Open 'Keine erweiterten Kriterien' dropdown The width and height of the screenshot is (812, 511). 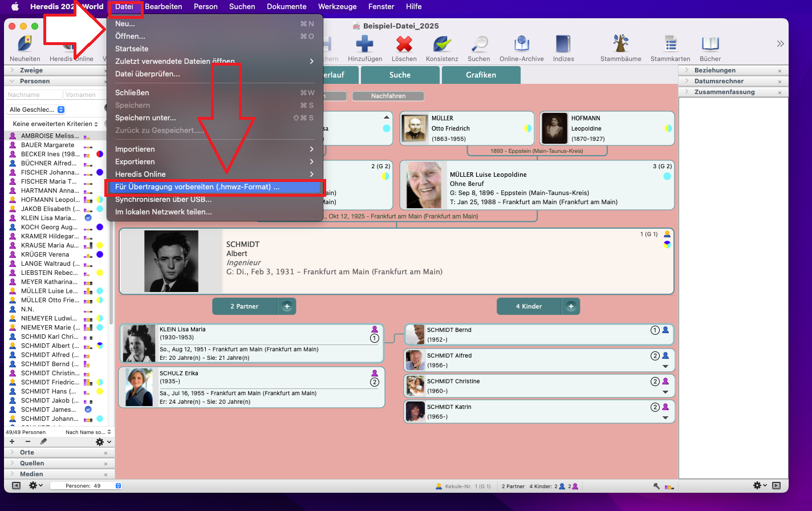[x=55, y=124]
